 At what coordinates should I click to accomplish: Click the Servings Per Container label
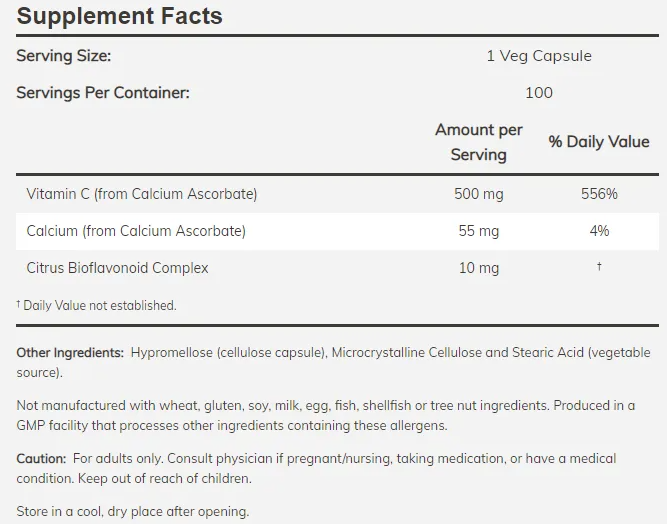103,93
